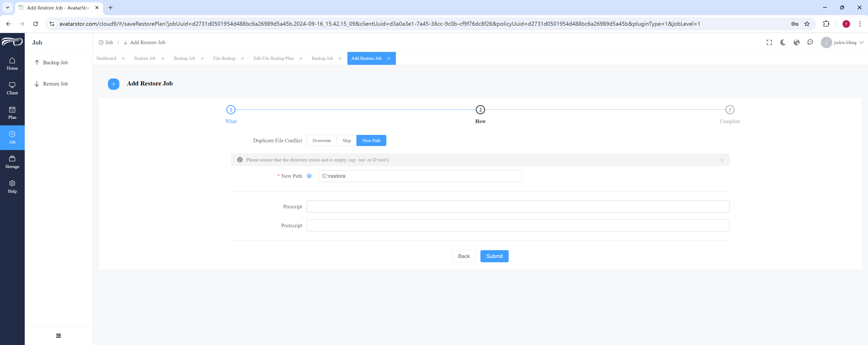Select the Overwrite conflict option

321,140
